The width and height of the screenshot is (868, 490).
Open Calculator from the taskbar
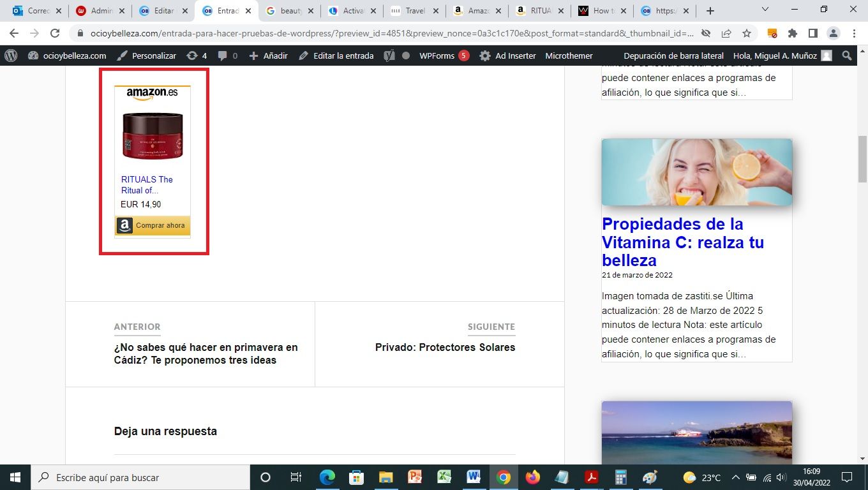[620, 477]
